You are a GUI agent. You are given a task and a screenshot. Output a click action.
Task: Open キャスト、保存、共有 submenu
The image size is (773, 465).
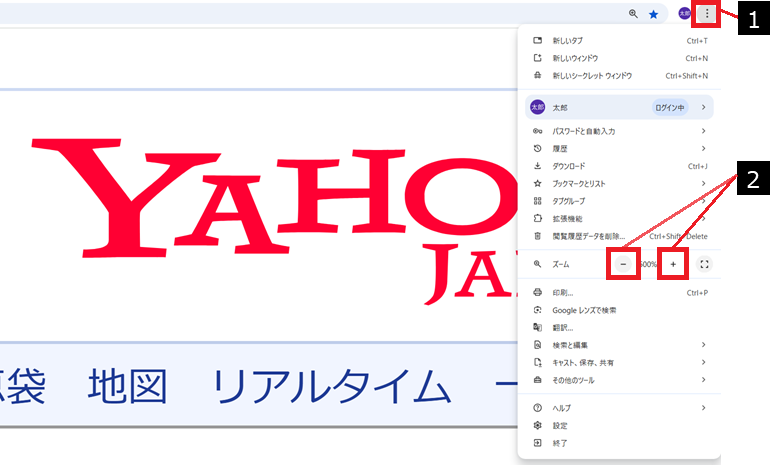click(x=620, y=363)
